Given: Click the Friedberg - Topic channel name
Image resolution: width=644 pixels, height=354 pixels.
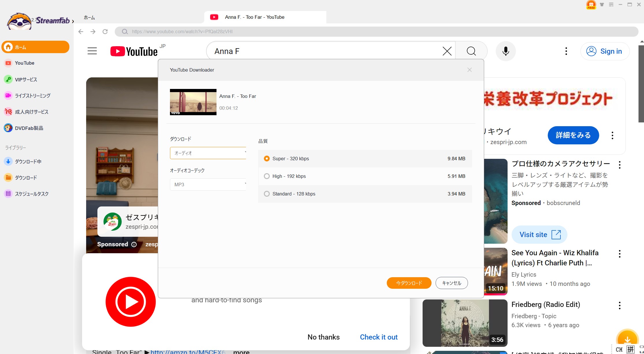Looking at the screenshot, I should 534,316.
